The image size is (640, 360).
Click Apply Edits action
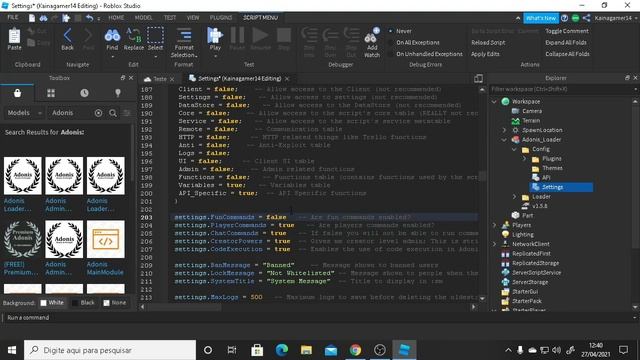click(485, 54)
